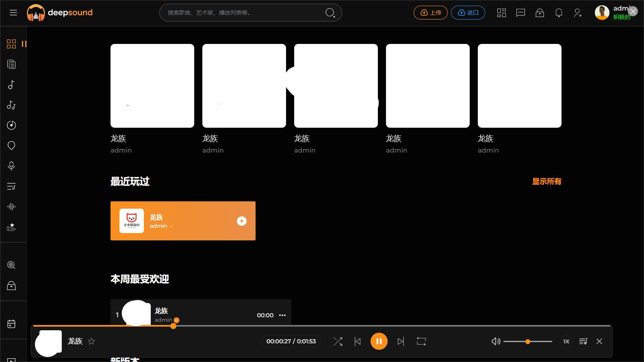Click the 龙族 title in the player bar

tap(75, 341)
